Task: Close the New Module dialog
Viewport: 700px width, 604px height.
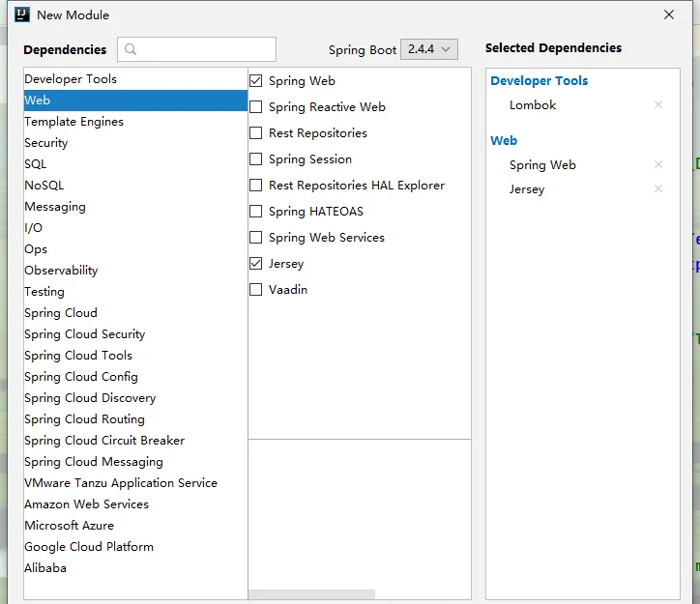Action: coord(669,14)
